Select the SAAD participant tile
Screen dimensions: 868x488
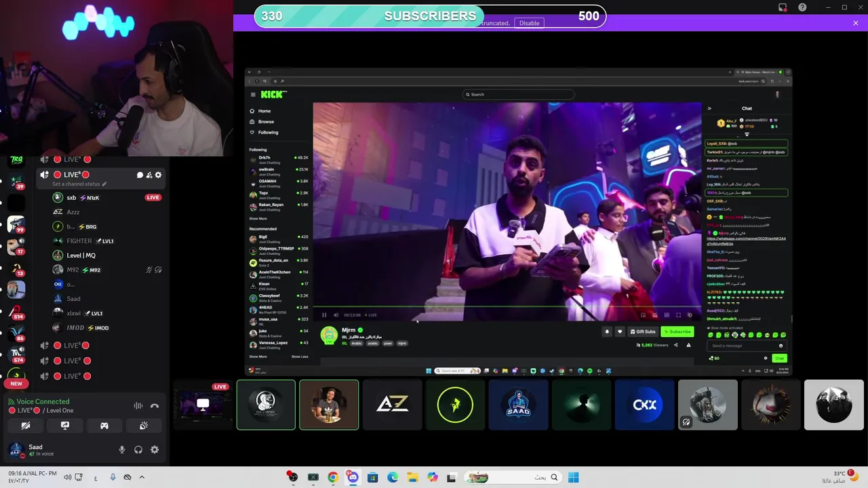518,405
